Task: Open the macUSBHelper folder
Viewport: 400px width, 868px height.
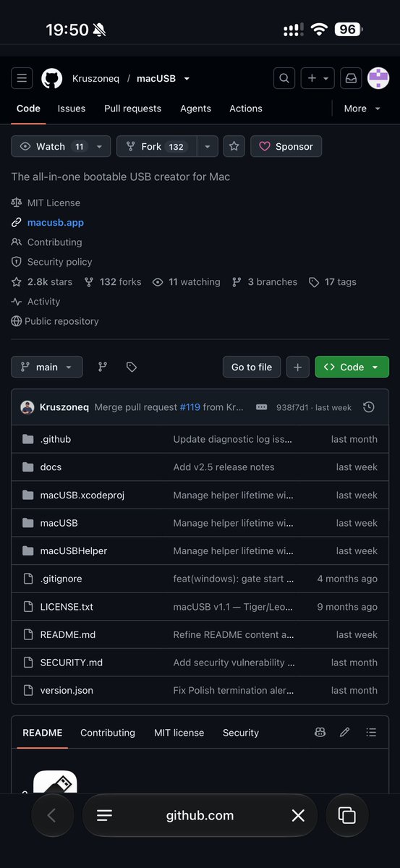Action: click(74, 551)
